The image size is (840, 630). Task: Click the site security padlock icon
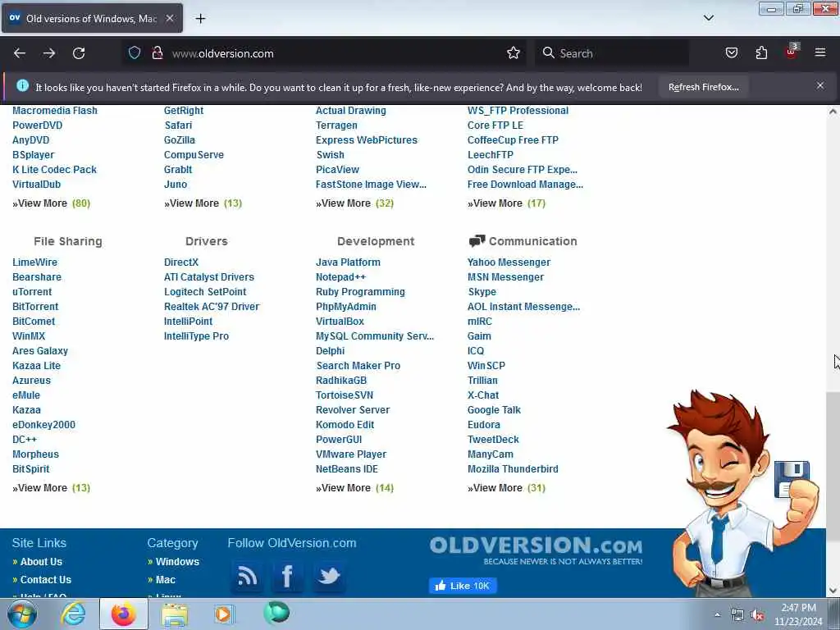click(157, 52)
